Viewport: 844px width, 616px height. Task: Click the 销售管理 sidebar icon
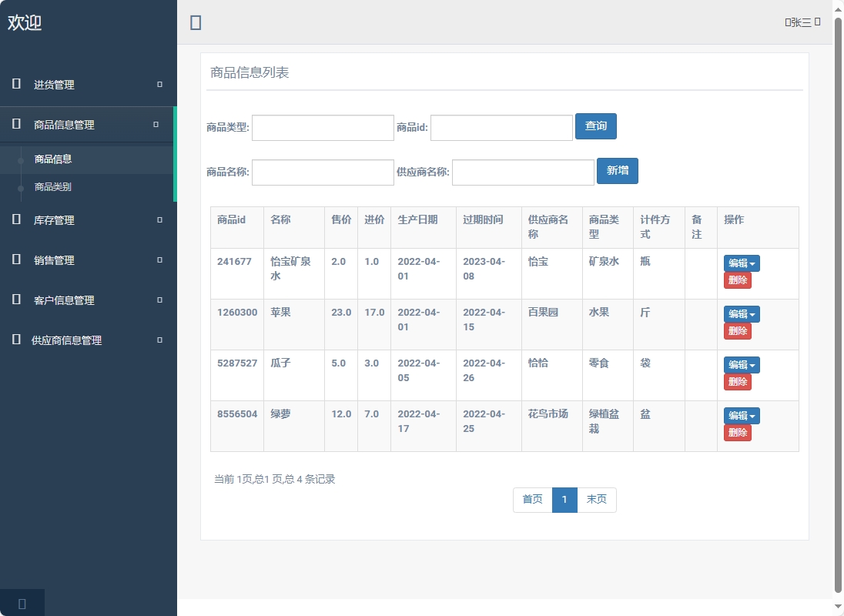(15, 260)
